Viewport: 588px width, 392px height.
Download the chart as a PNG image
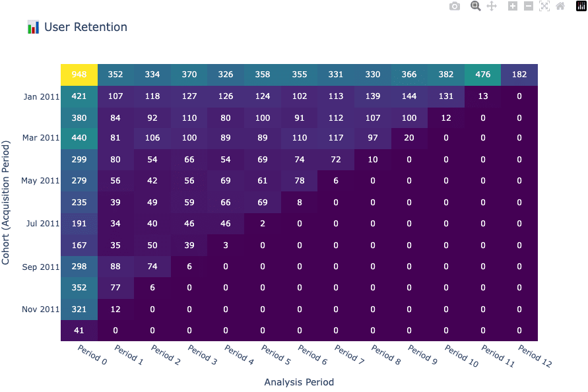(x=454, y=6)
